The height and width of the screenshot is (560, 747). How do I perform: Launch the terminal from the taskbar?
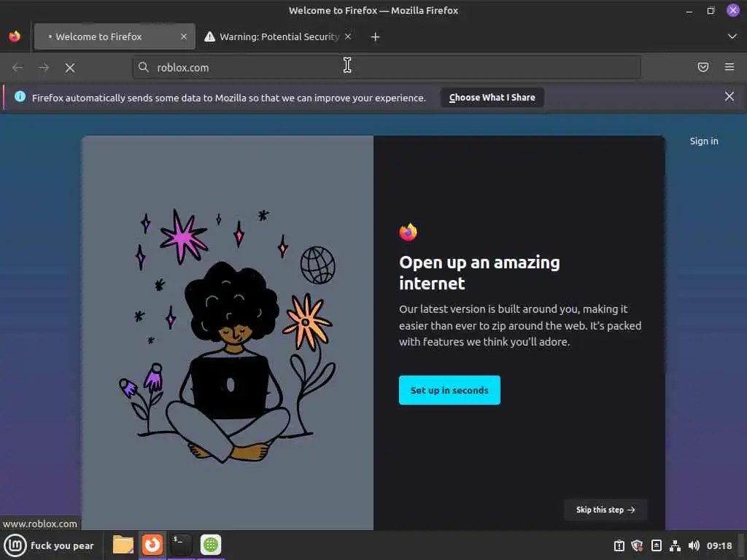pyautogui.click(x=181, y=545)
